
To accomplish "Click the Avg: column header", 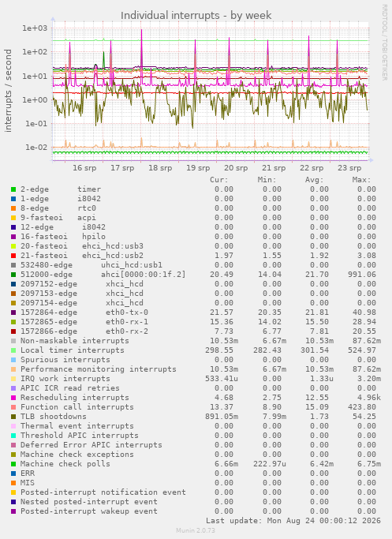I will pos(315,180).
